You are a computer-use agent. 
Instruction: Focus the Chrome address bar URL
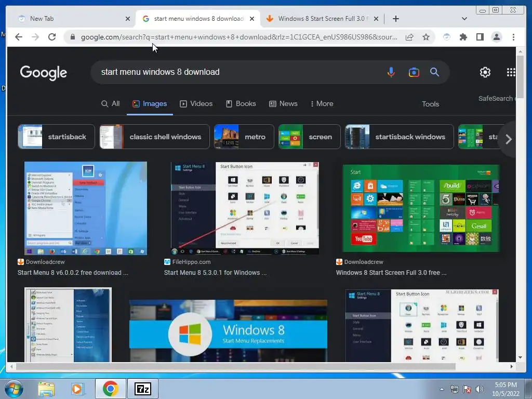239,37
